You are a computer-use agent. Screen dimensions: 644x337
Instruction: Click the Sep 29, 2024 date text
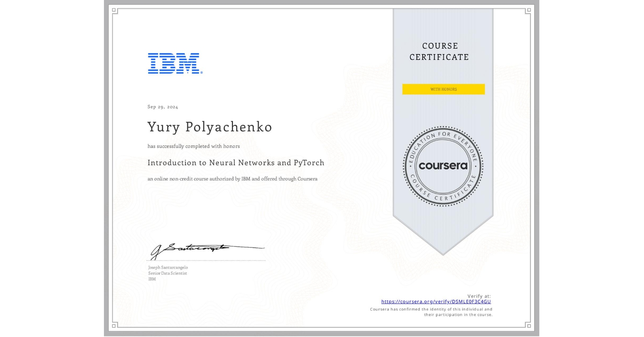coord(163,107)
